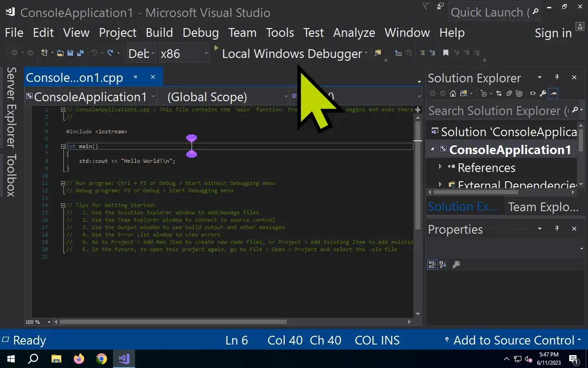Click the Categorized icon in Properties panel
This screenshot has height=368, width=588.
coord(432,264)
